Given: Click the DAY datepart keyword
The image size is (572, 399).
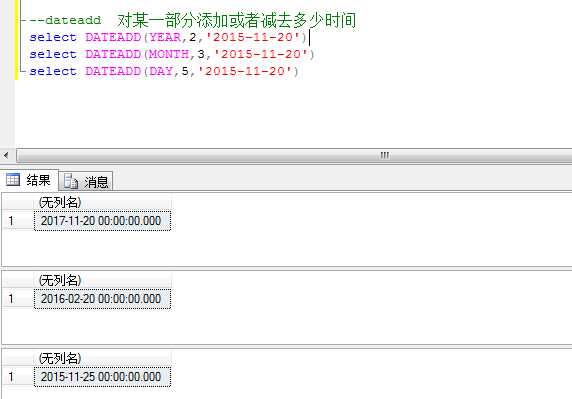Looking at the screenshot, I should point(161,71).
